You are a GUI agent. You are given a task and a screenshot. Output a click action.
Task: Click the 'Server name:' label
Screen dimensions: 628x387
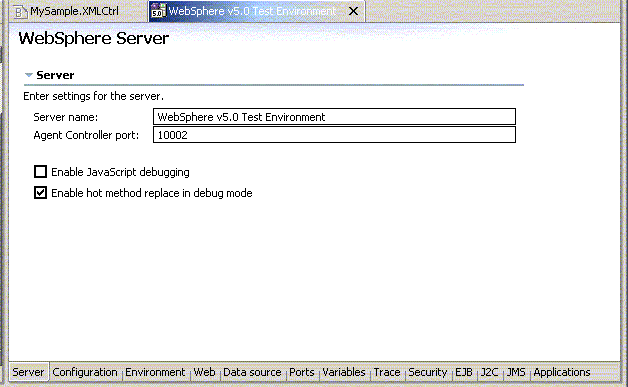point(66,117)
